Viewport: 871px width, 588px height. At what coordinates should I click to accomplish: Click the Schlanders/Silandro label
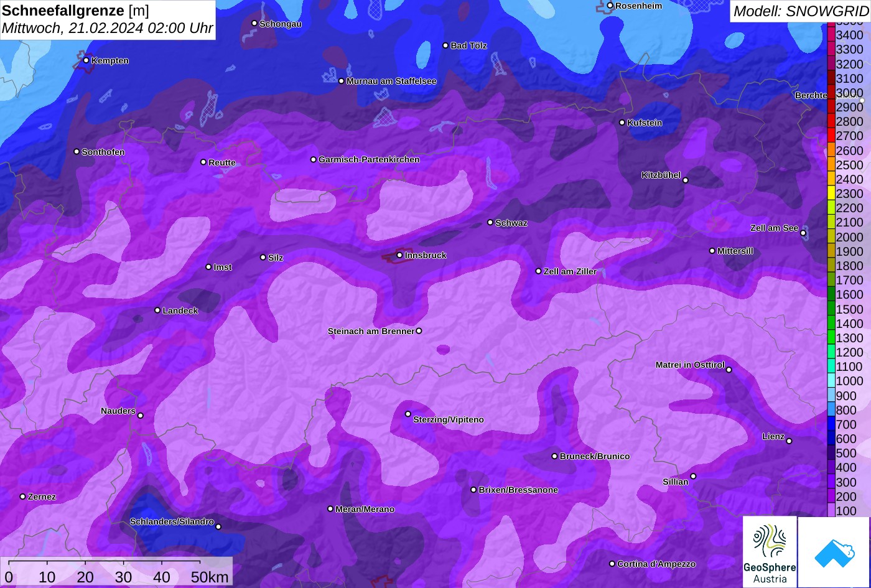[x=172, y=521]
